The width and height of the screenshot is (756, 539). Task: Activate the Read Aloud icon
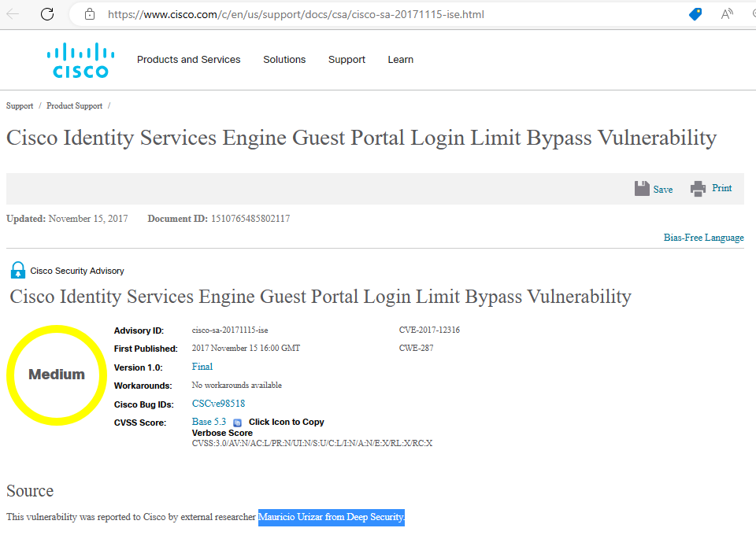click(x=727, y=14)
